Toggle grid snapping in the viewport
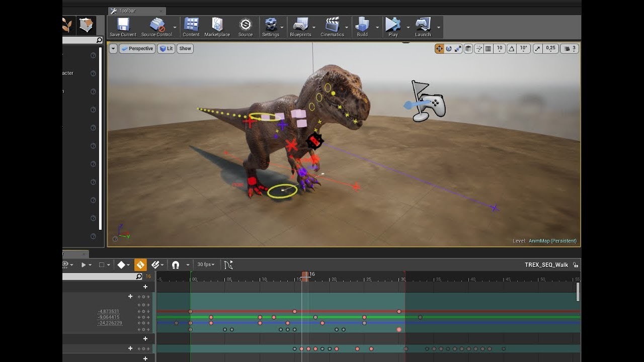 point(489,48)
